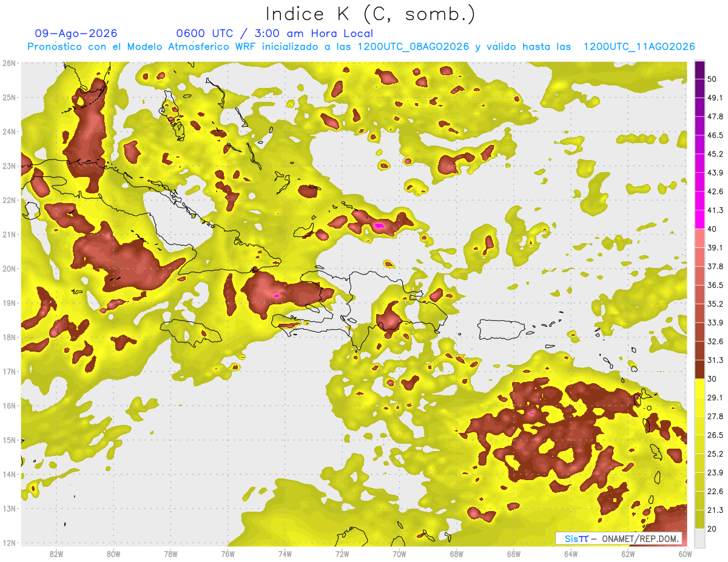Click the colorbar value "37.8"
This screenshot has width=728, height=562.
(715, 267)
